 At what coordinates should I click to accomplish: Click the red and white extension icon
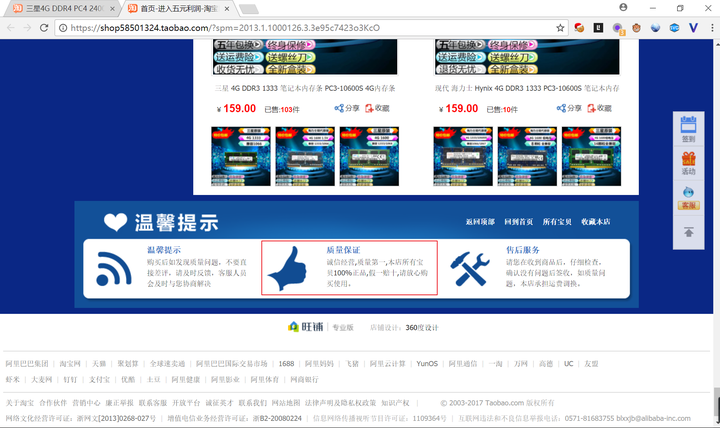click(x=579, y=28)
